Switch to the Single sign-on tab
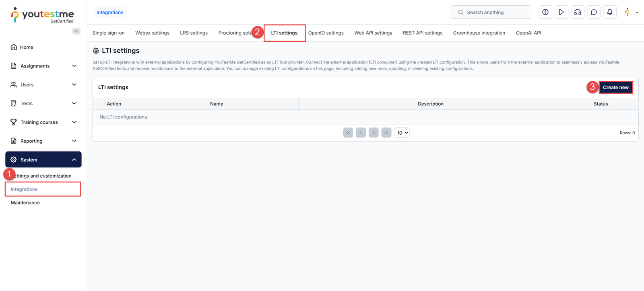Viewport: 644px width, 291px height. (x=108, y=33)
